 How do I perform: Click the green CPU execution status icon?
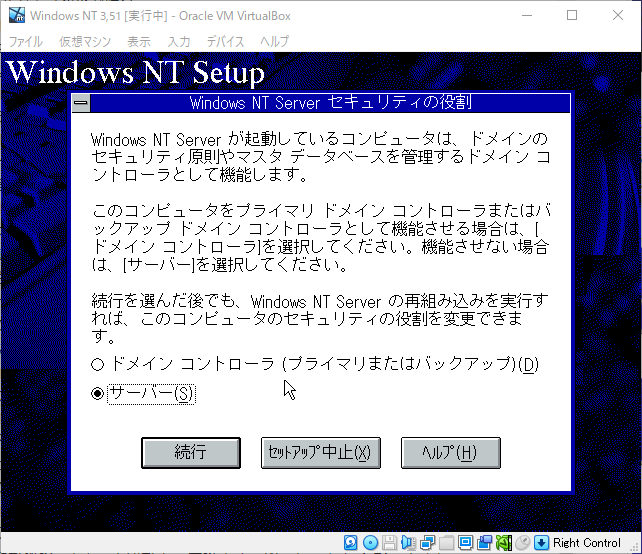[504, 543]
